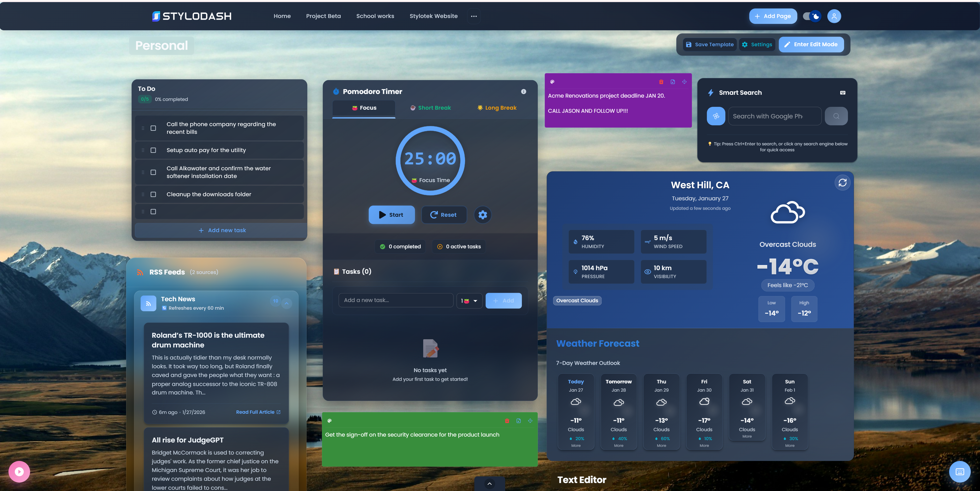Refresh the West Hill weather widget

point(842,183)
